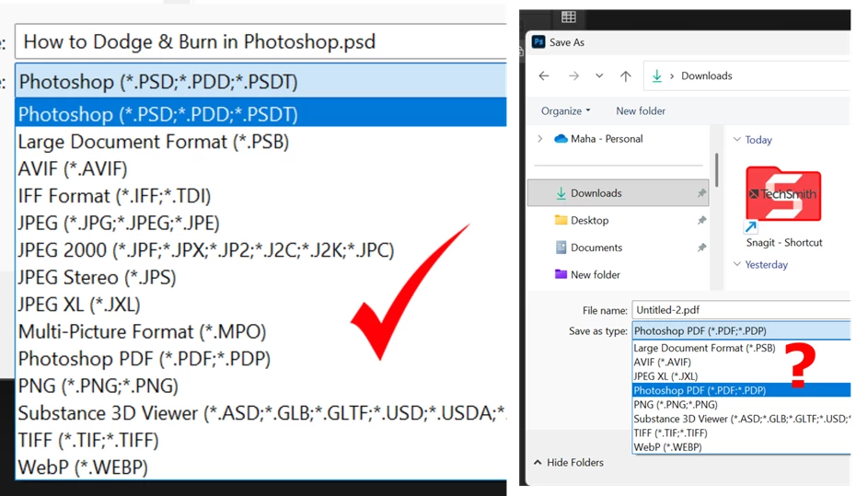Select Maha - Personal OneDrive entry
The image size is (868, 496).
607,138
